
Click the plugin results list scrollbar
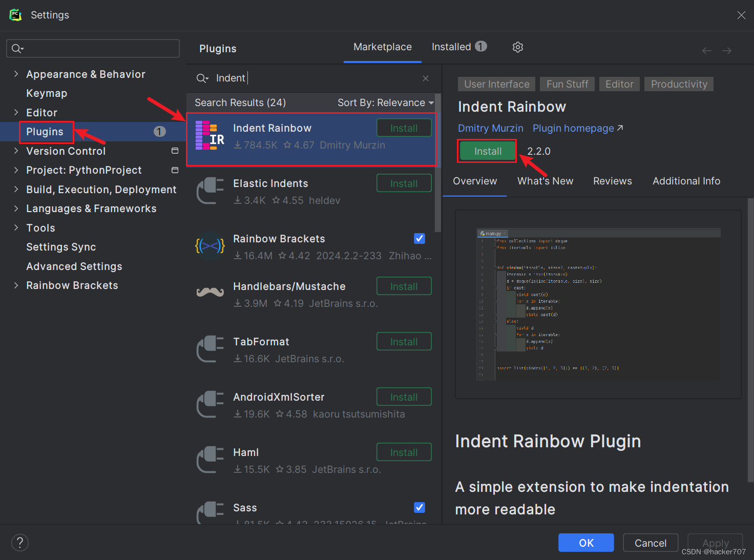tap(438, 163)
